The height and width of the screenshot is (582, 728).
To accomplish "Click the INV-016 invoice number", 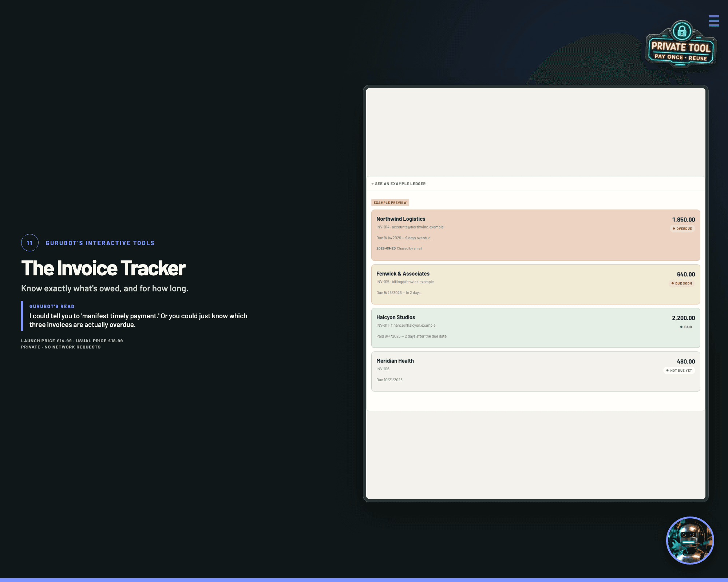I will pos(383,369).
